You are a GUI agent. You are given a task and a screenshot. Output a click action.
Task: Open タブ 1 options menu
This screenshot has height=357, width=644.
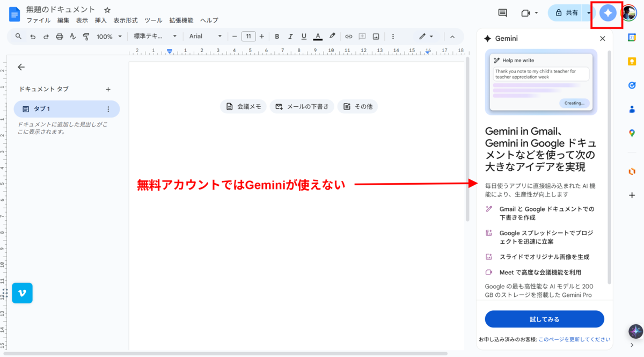[108, 109]
